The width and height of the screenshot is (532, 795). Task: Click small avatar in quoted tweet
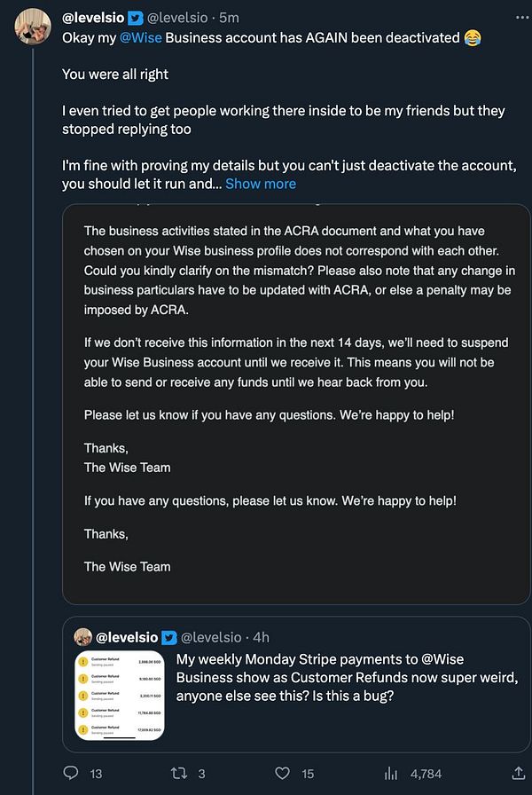(x=83, y=637)
